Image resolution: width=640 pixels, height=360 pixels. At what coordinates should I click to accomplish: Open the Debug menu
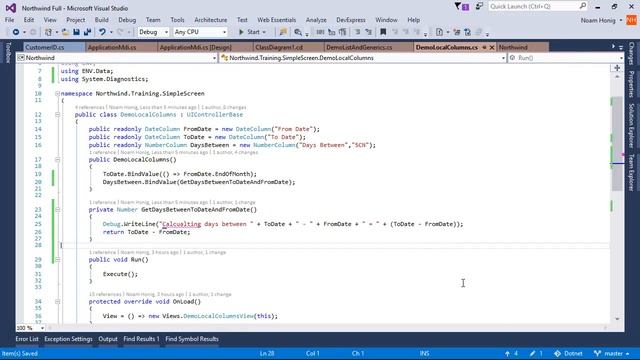[x=127, y=20]
